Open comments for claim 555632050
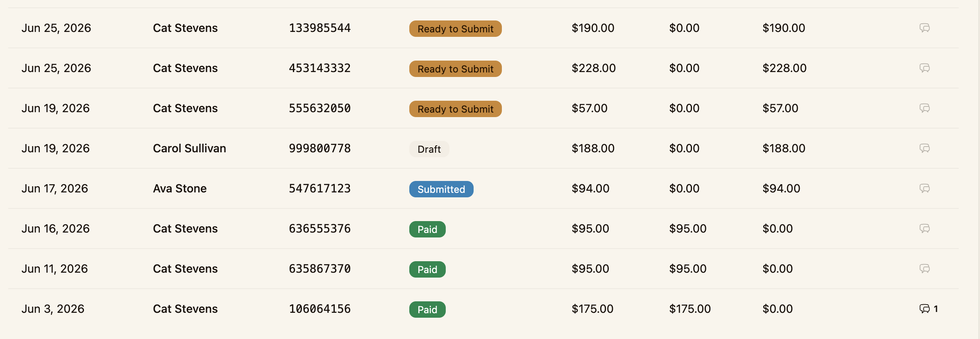The image size is (980, 339). pyautogui.click(x=924, y=108)
